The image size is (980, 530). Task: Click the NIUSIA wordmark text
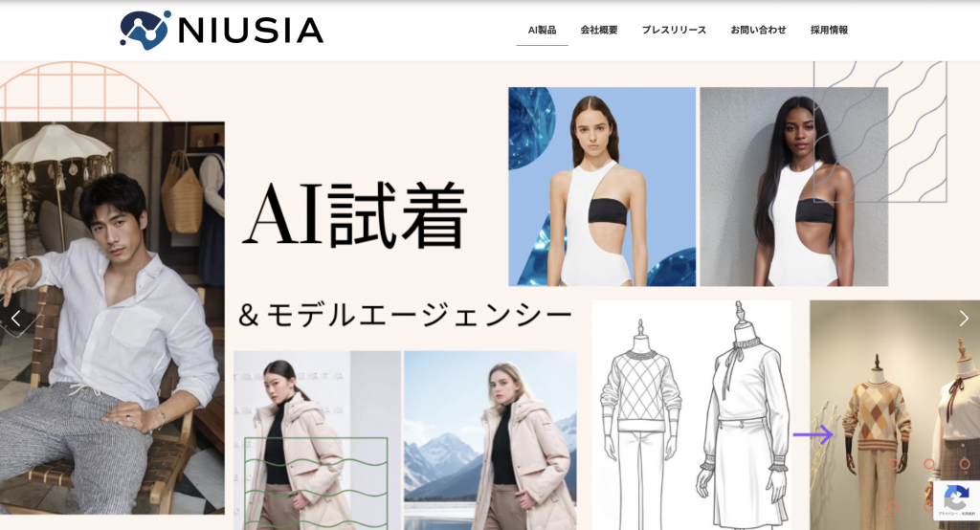(251, 31)
